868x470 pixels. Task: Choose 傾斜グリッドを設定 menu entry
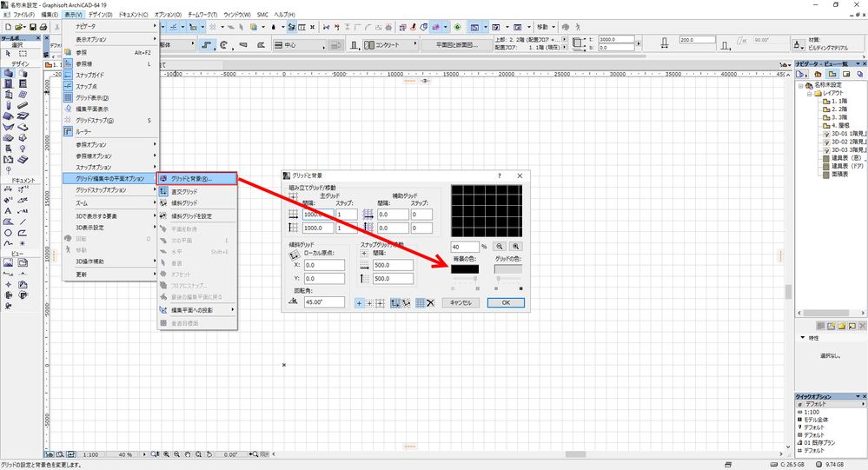pos(197,216)
